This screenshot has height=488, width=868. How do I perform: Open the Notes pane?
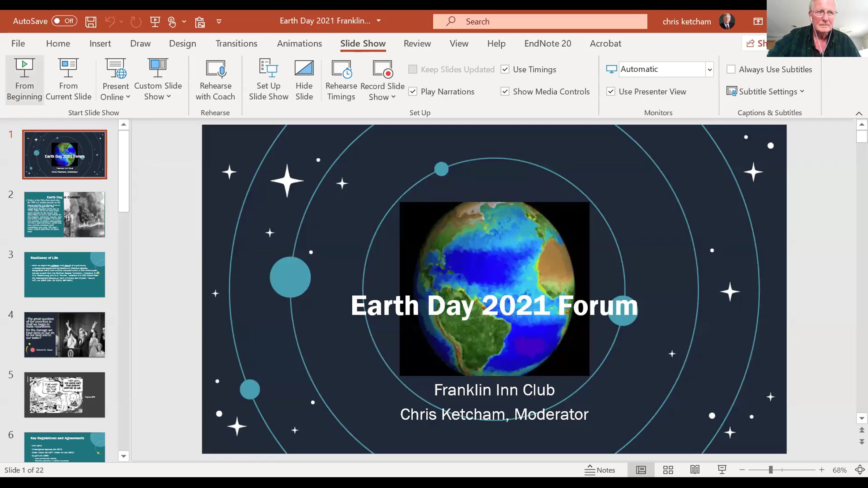tap(600, 470)
